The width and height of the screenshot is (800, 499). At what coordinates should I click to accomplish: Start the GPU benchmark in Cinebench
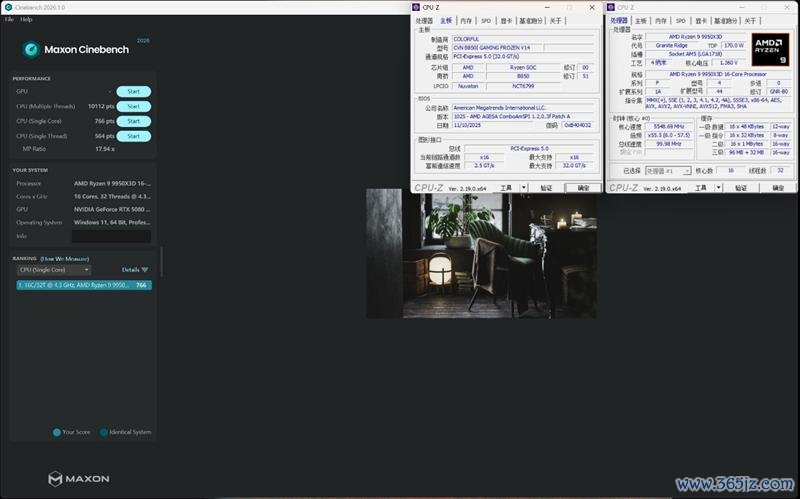tap(134, 91)
